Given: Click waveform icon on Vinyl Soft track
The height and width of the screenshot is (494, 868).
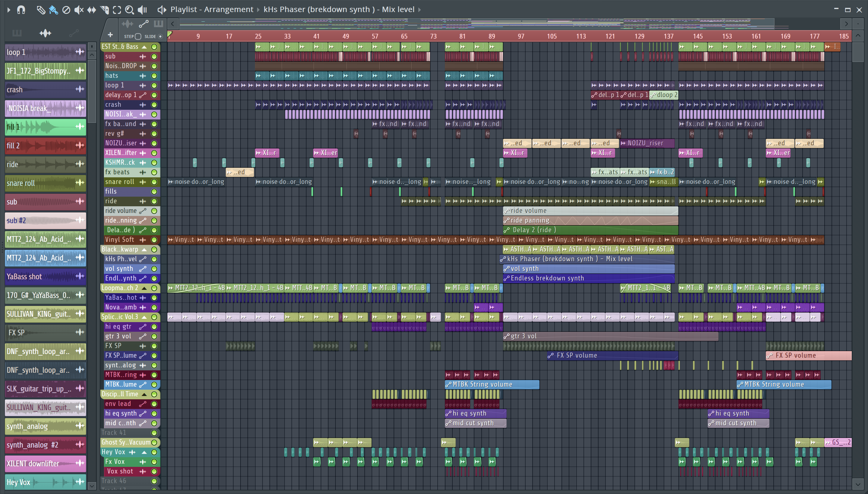Looking at the screenshot, I should coord(143,240).
